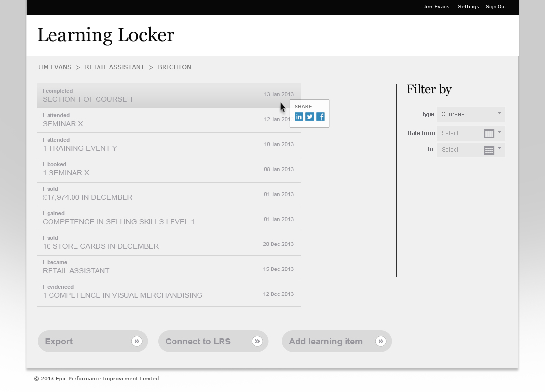Sign Out using the top bar link
The height and width of the screenshot is (392, 545).
click(x=495, y=6)
